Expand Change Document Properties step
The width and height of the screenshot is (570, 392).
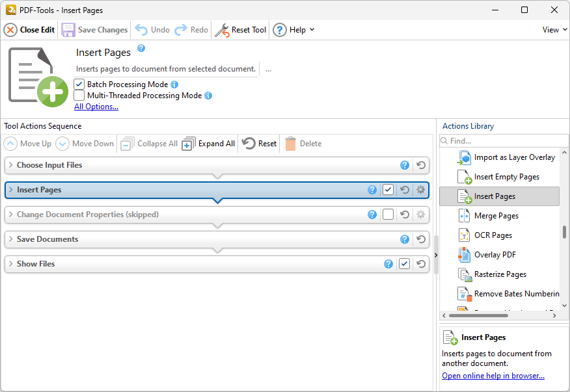coord(10,215)
